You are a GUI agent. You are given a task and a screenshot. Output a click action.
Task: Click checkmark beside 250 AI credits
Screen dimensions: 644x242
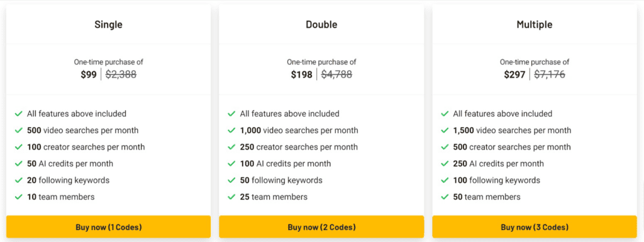coord(445,163)
